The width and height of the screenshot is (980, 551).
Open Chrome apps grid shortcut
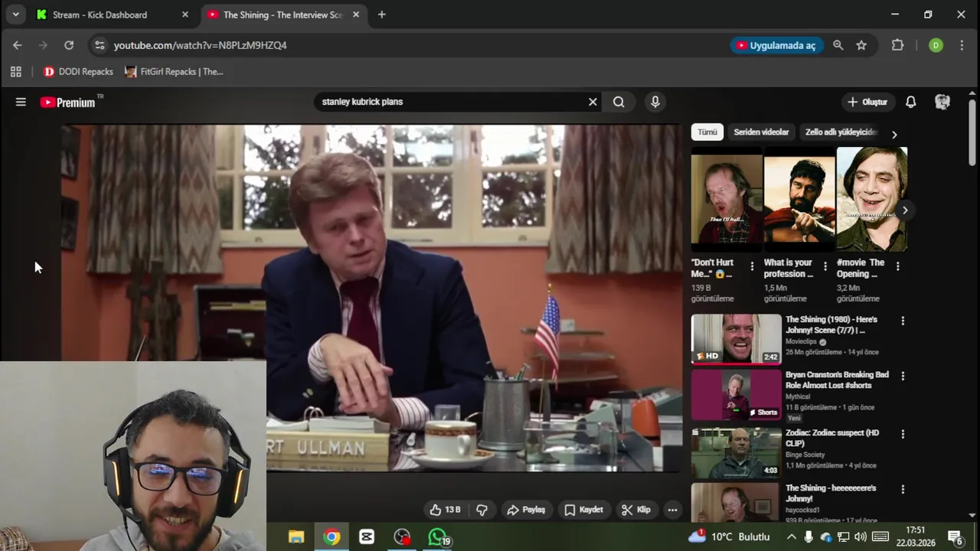point(15,72)
